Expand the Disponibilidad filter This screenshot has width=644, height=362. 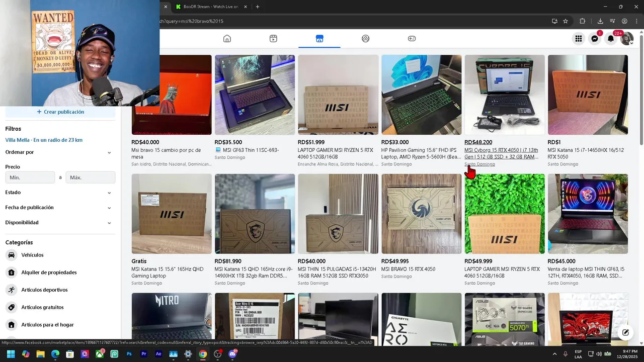click(60, 222)
